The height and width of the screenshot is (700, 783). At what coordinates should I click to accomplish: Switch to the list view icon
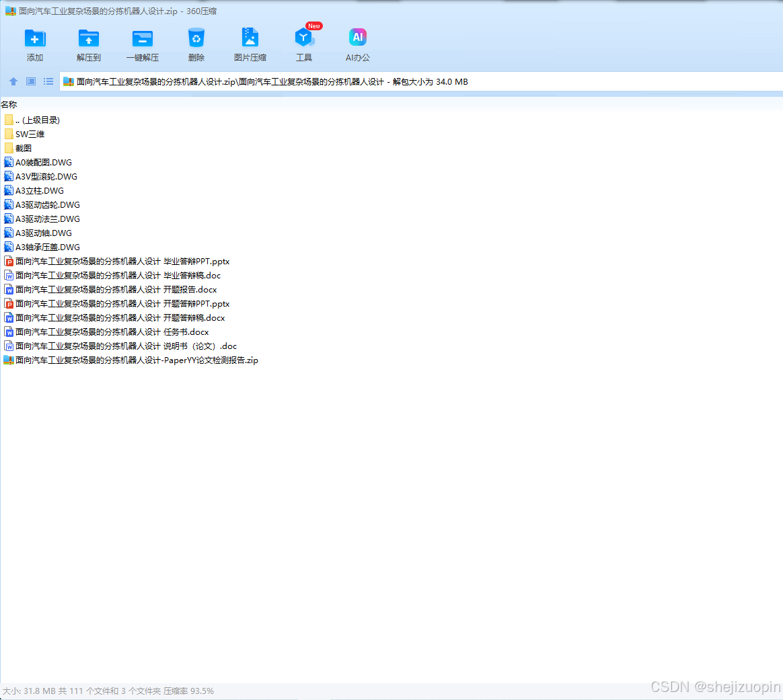tap(48, 81)
